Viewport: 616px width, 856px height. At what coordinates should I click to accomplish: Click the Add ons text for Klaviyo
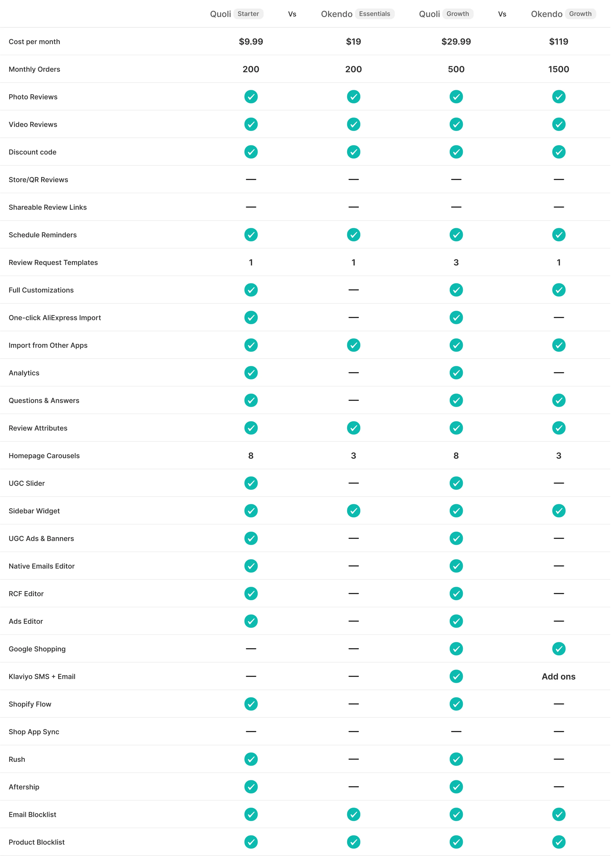click(x=559, y=676)
